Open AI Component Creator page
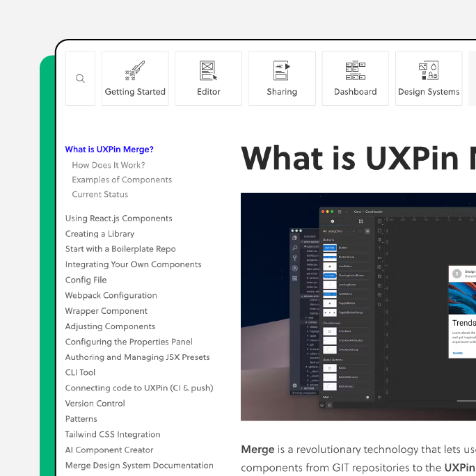The image size is (476, 476). 109,450
